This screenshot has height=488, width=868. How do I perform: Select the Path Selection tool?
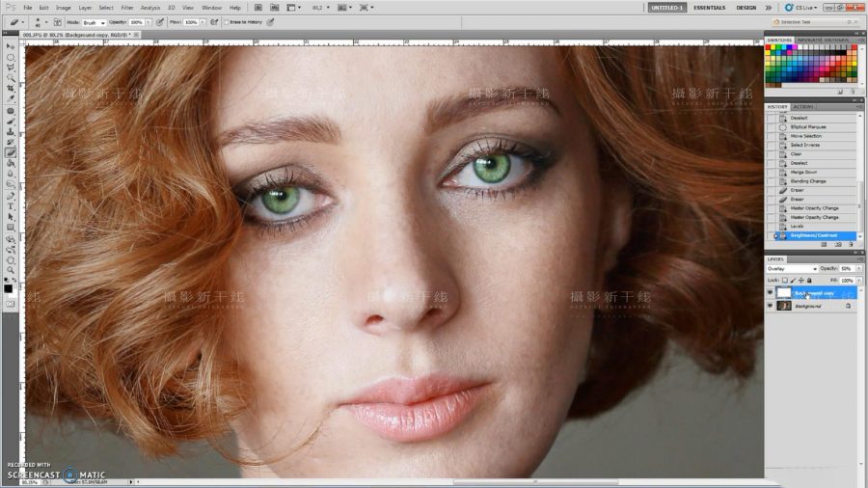pyautogui.click(x=11, y=217)
